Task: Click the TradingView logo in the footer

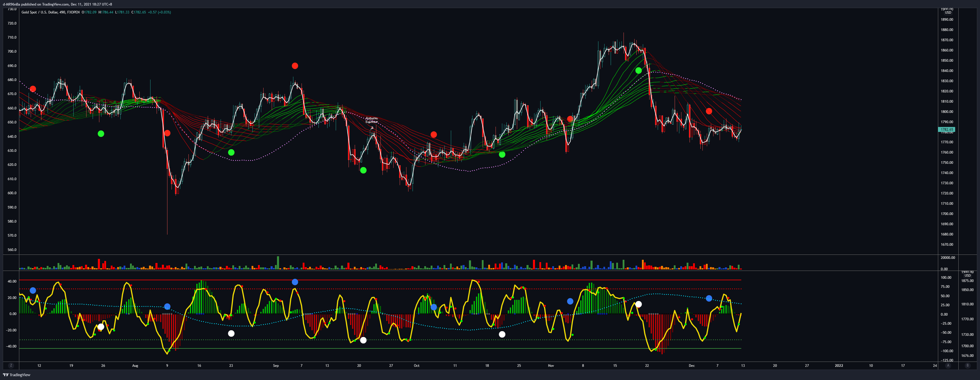Action: click(17, 375)
